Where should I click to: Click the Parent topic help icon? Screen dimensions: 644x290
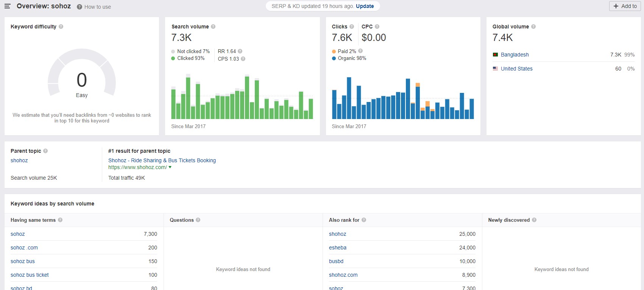click(x=45, y=151)
